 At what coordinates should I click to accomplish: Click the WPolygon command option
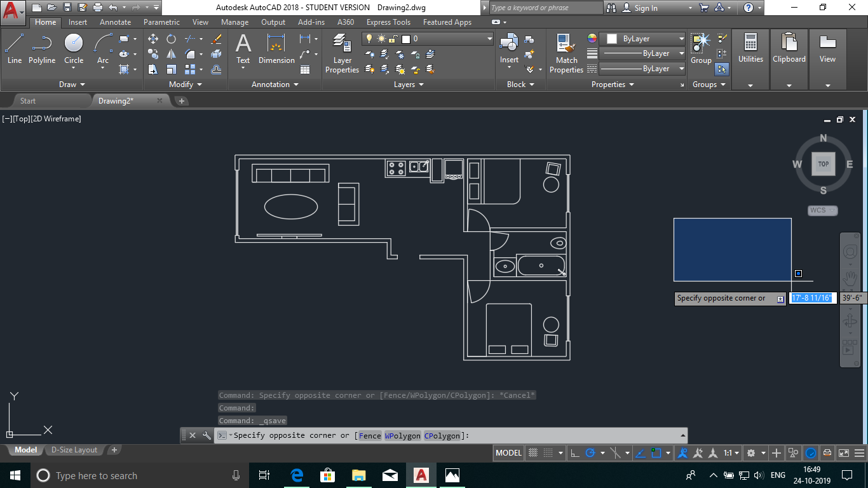(x=402, y=436)
